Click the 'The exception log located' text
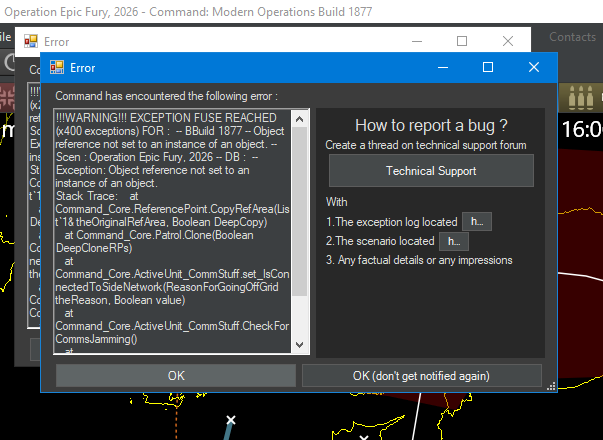 391,222
